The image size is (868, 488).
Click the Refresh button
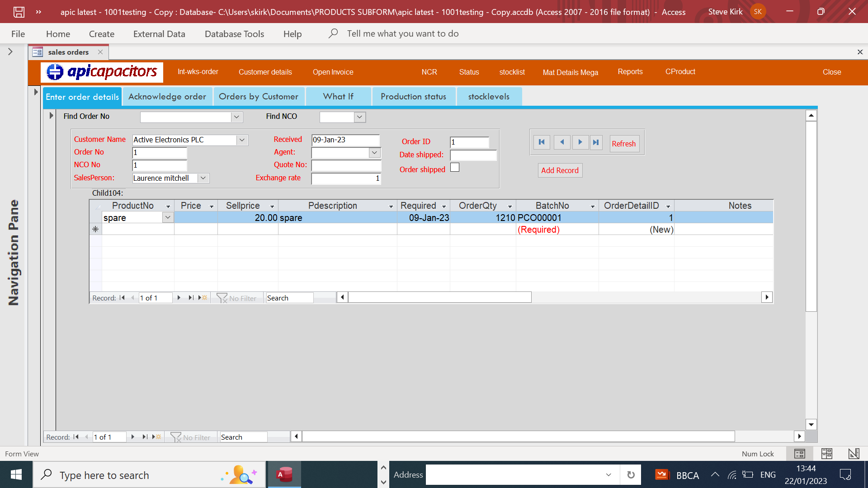point(624,144)
